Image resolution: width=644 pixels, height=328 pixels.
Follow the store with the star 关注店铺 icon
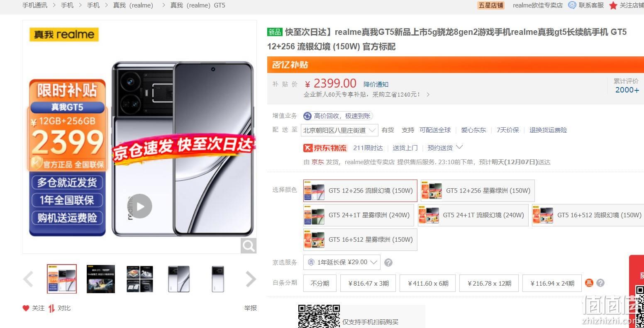tap(613, 5)
